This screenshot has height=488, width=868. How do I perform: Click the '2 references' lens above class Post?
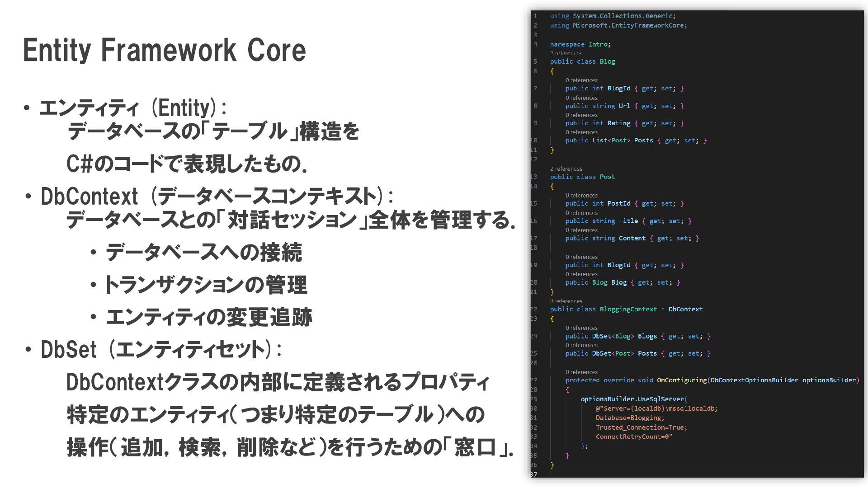[x=566, y=169]
